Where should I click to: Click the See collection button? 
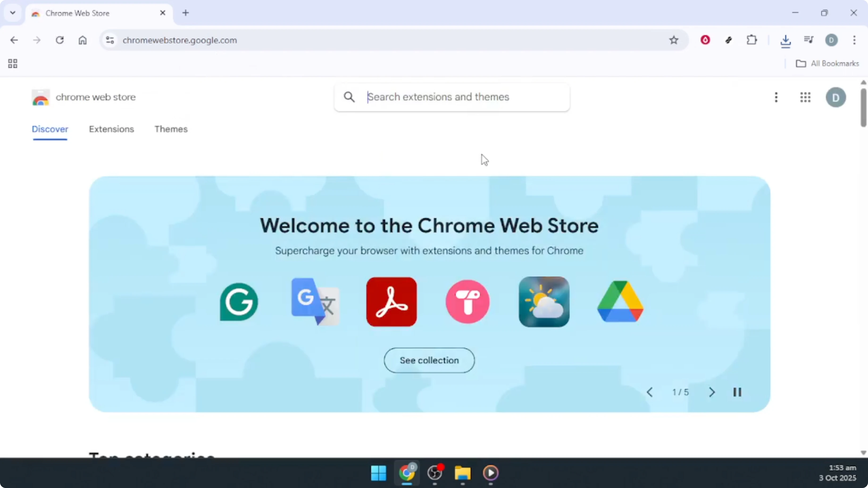(429, 360)
